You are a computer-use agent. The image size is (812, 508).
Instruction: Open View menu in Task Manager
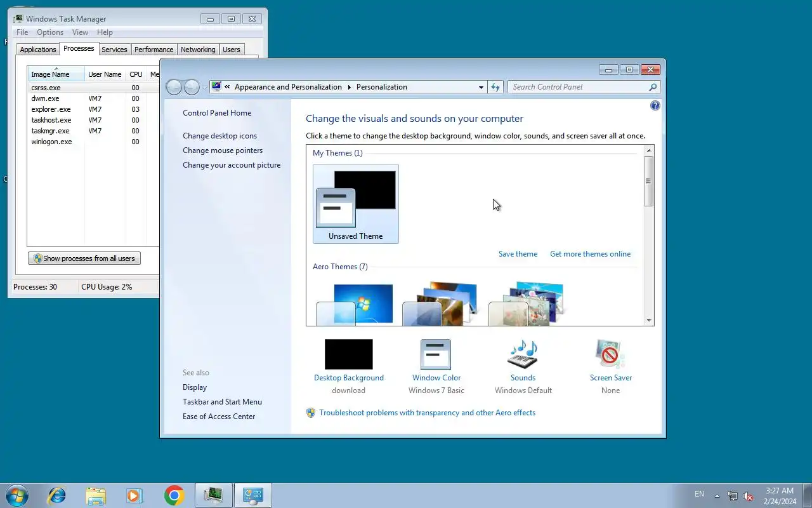(x=80, y=32)
